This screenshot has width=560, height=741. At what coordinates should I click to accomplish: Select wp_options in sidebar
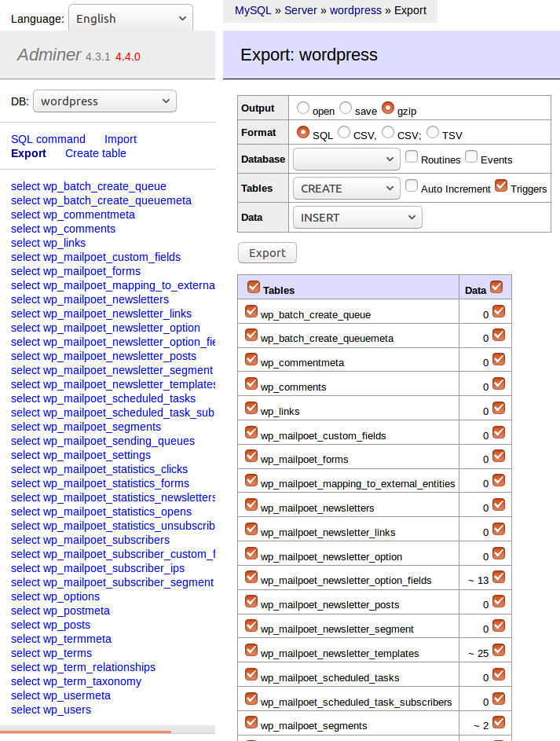click(56, 596)
